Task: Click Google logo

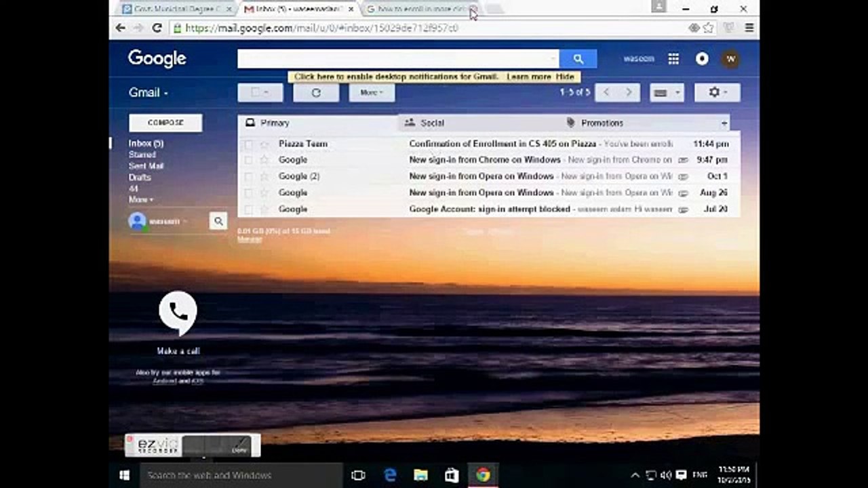Action: click(x=157, y=59)
